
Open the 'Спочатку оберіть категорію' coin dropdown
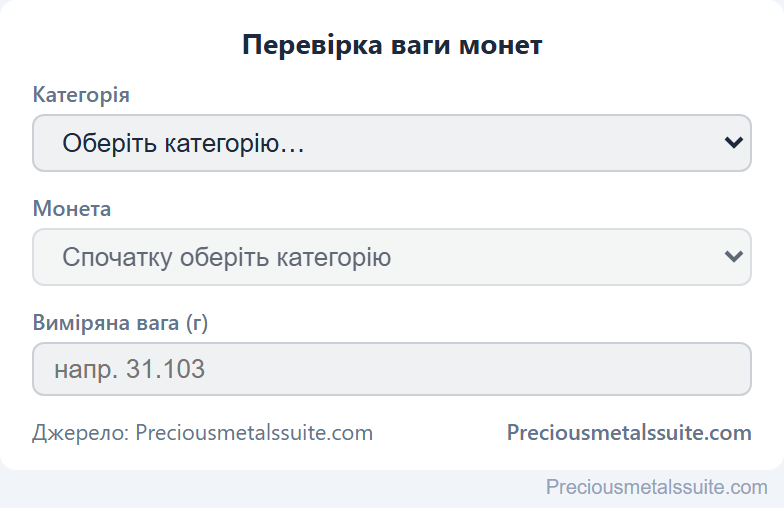click(x=392, y=257)
